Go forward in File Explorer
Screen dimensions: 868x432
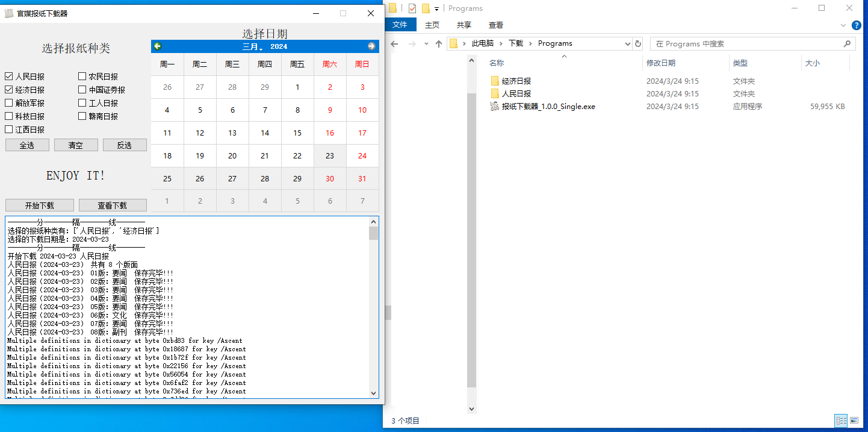pyautogui.click(x=412, y=43)
